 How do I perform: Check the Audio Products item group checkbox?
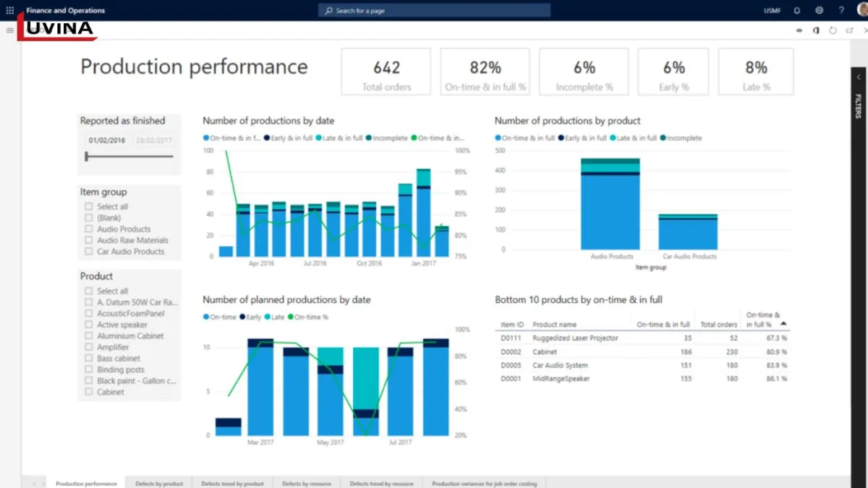(89, 229)
